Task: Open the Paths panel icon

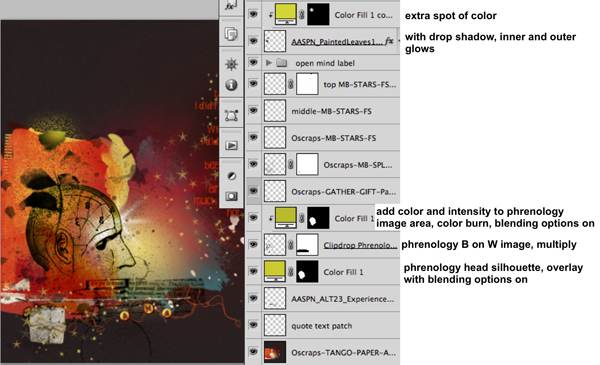Action: 231,115
